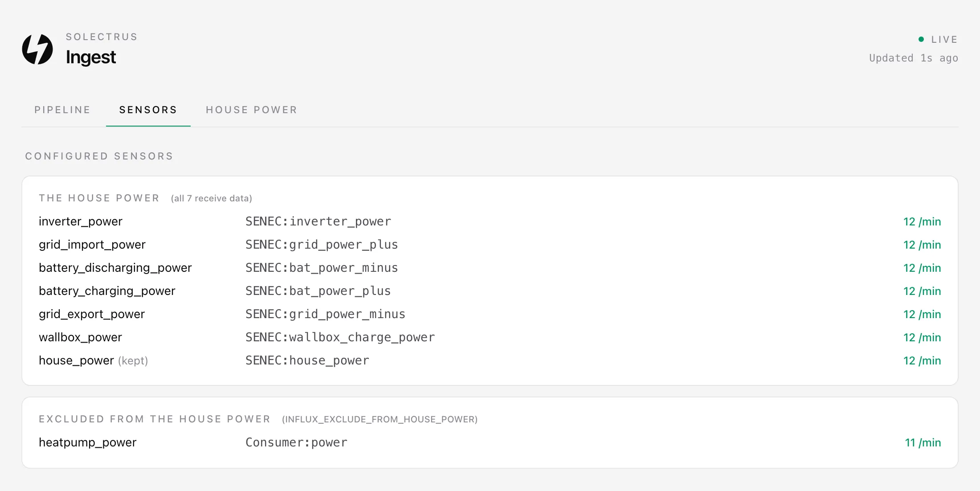Click the LIVE status label
Viewport: 980px width, 491px height.
tap(944, 39)
